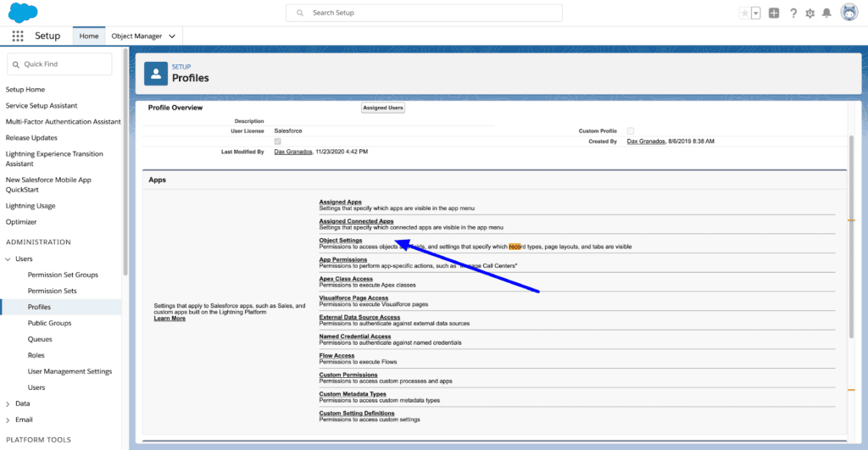Open the Object Settings link
Screen dimensions: 868x450
341,240
